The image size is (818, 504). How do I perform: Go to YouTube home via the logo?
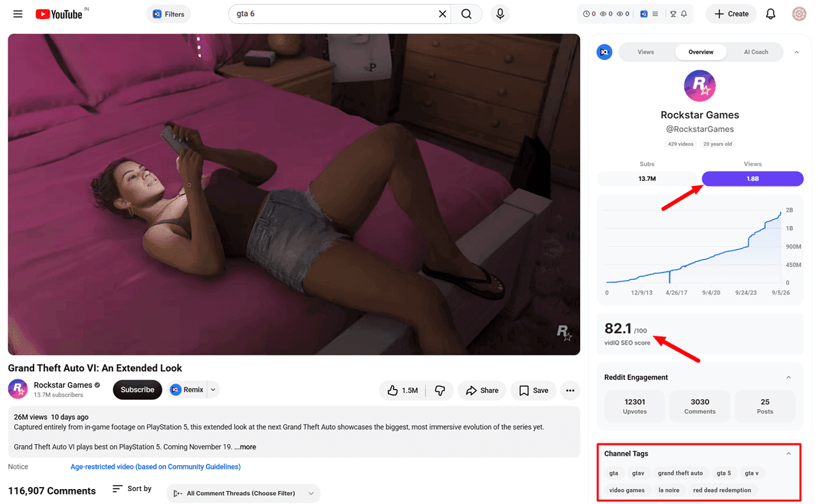[x=59, y=14]
